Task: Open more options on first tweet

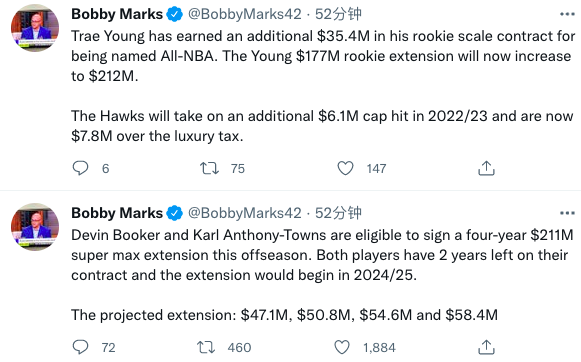Action: point(567,14)
